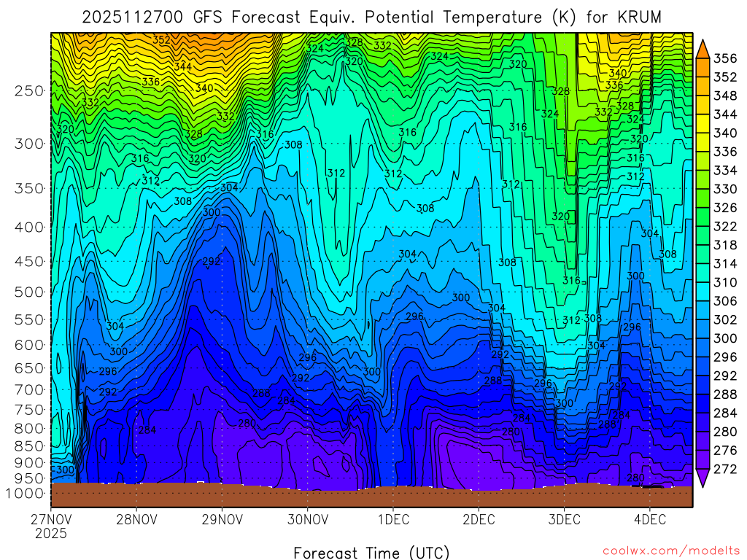Open the coolwx.com/modelts link
The width and height of the screenshot is (747, 560).
(x=671, y=551)
